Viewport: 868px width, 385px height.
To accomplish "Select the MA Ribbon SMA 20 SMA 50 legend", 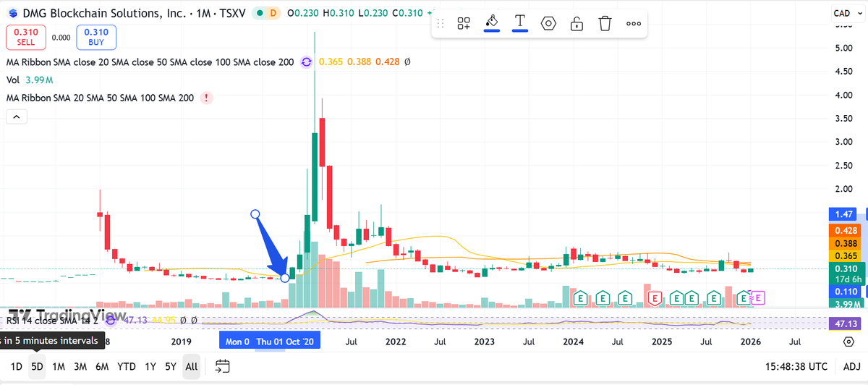I will coord(100,98).
